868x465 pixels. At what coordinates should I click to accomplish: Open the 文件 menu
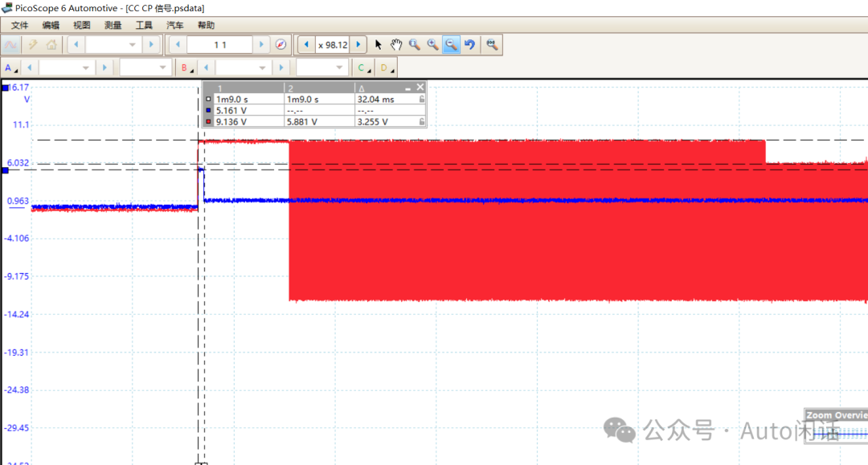[x=20, y=26]
